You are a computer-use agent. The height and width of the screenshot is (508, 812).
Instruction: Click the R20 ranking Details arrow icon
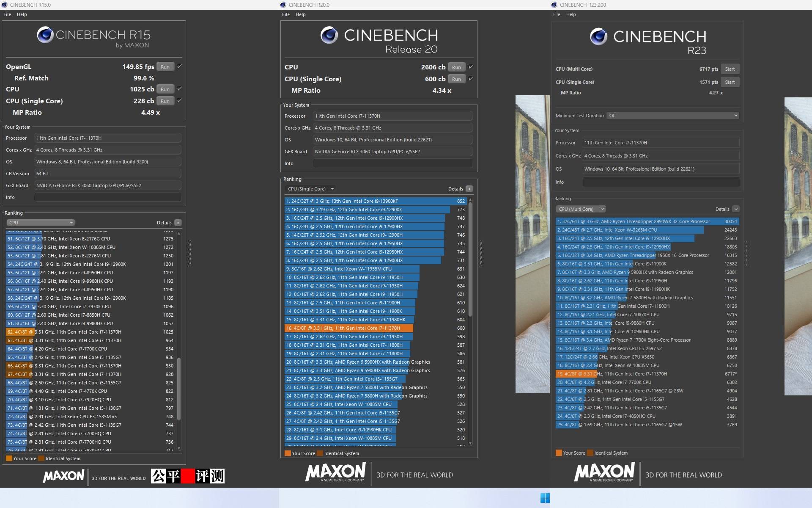(469, 189)
